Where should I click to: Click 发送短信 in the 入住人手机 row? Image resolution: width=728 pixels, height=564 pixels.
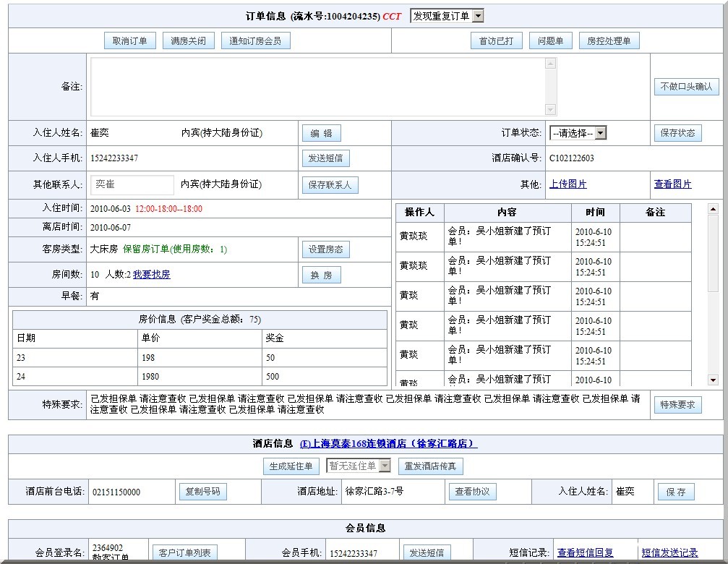tap(325, 158)
